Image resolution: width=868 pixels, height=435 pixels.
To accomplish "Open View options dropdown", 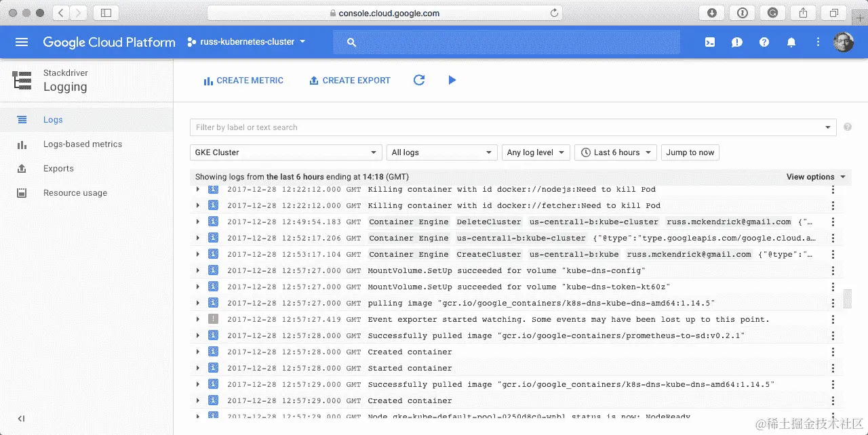I will [816, 177].
